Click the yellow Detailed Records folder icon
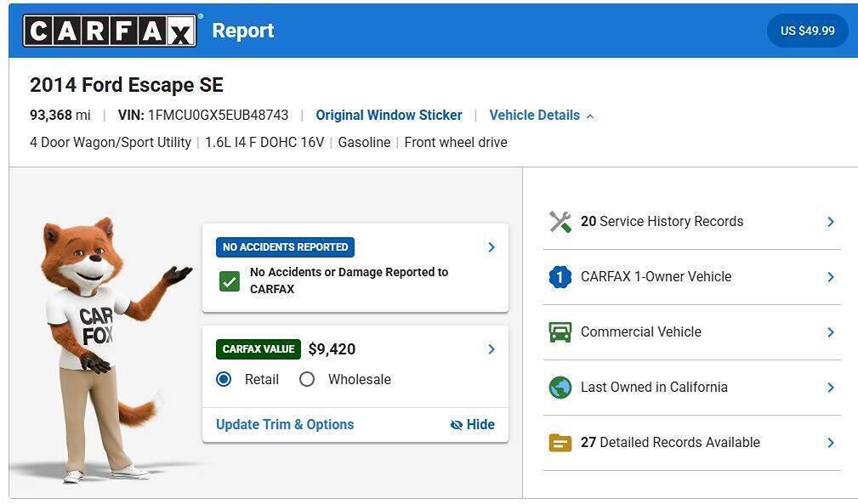The image size is (858, 504). click(x=560, y=443)
